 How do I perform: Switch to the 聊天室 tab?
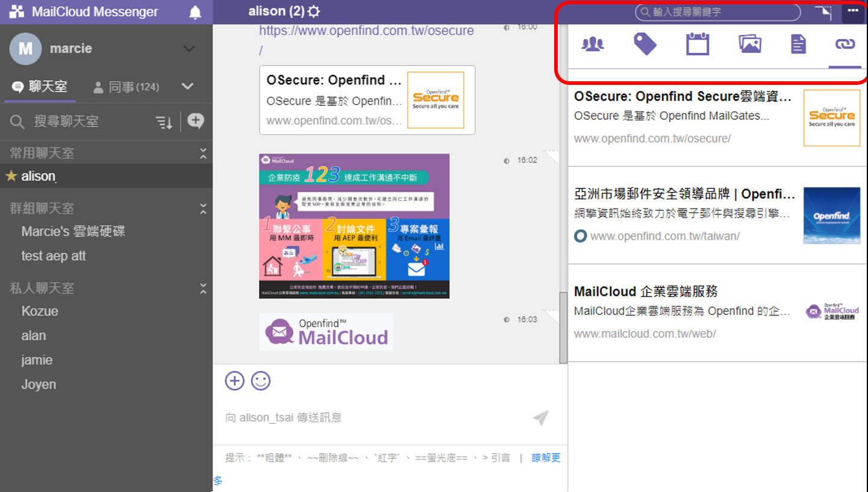coord(40,87)
